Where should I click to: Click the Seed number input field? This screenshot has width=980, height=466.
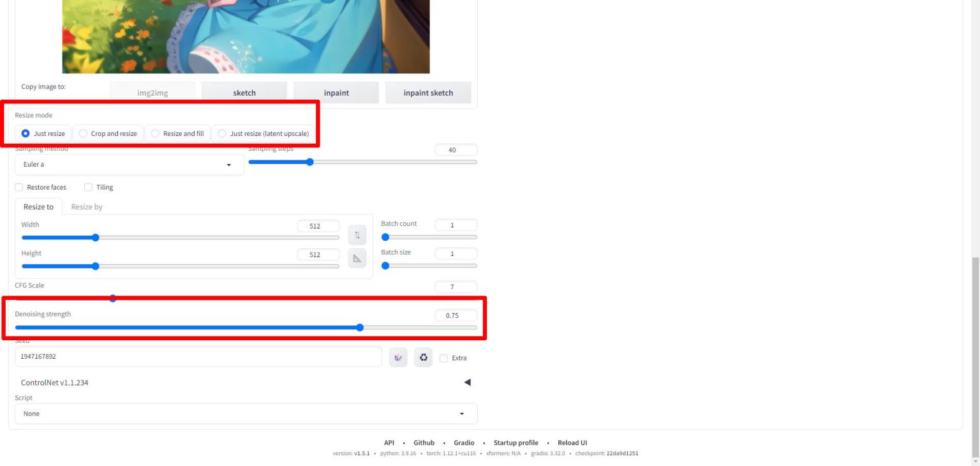[x=198, y=357]
